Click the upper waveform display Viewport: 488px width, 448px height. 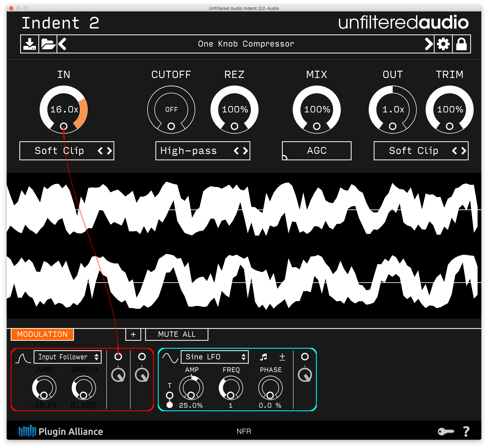point(244,209)
